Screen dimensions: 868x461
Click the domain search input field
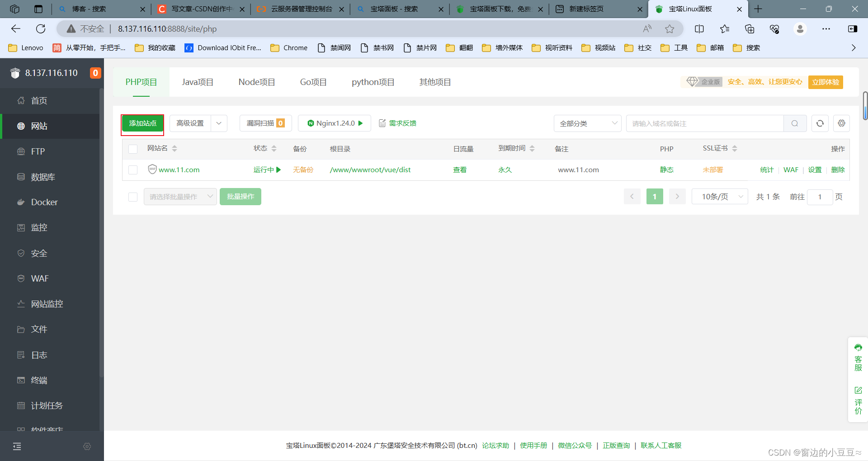tap(705, 123)
